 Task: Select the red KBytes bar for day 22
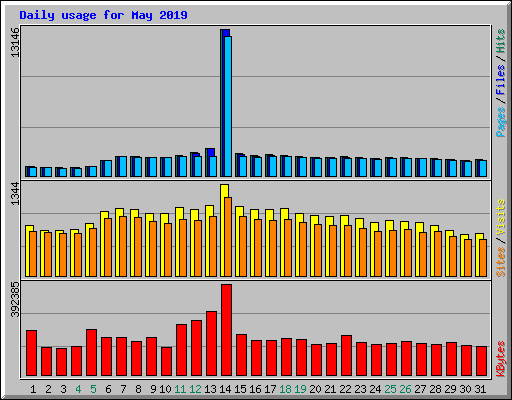click(346, 355)
